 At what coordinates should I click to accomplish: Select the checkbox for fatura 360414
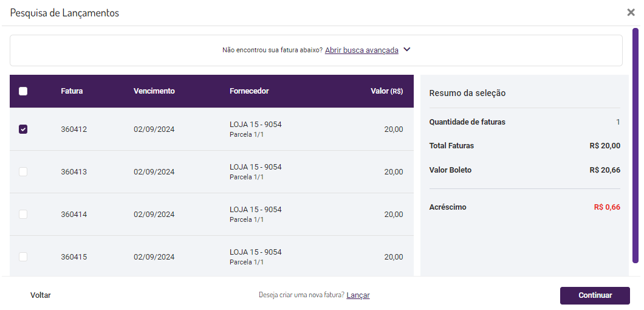[x=23, y=214]
